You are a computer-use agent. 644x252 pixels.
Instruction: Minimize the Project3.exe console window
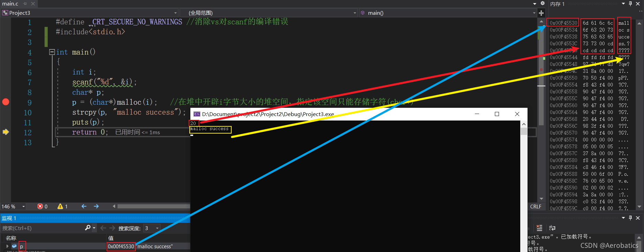point(477,114)
